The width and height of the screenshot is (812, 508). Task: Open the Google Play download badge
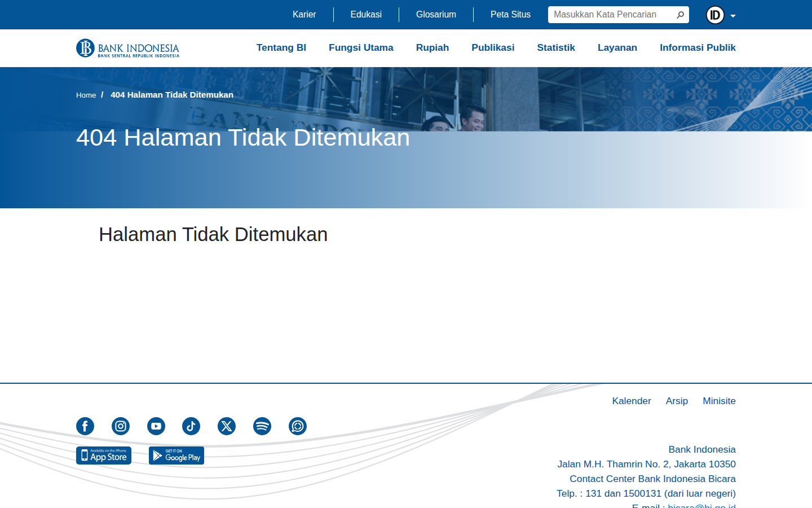pyautogui.click(x=176, y=456)
